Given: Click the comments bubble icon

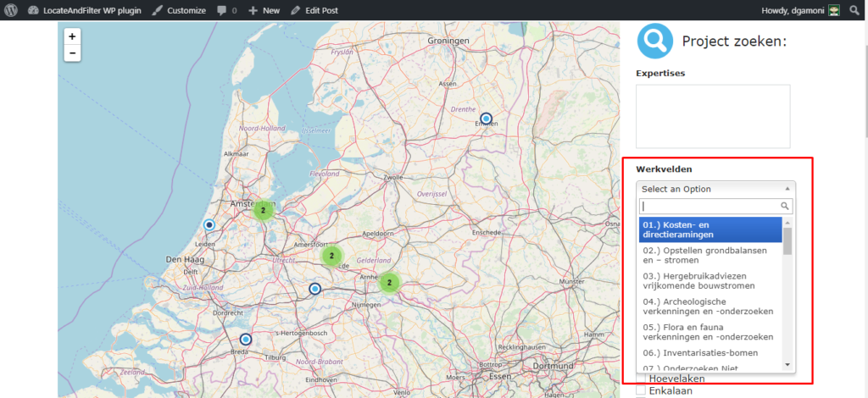Looking at the screenshot, I should 225,10.
